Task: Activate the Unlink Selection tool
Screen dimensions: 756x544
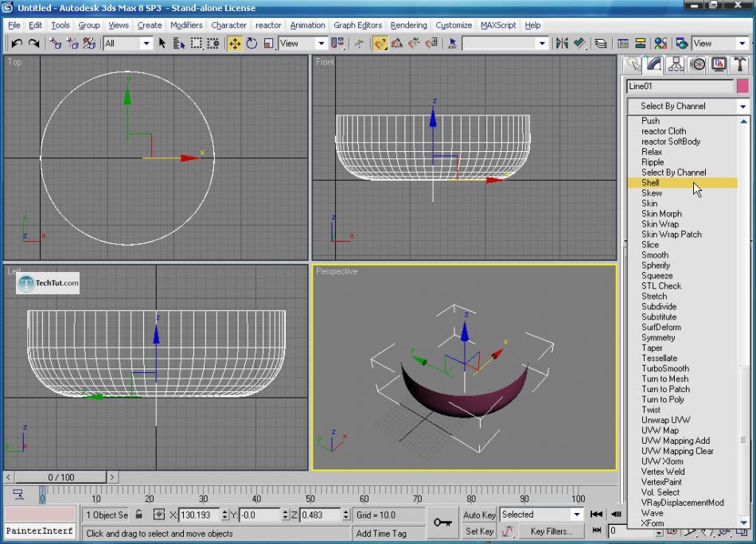Action: coord(72,44)
